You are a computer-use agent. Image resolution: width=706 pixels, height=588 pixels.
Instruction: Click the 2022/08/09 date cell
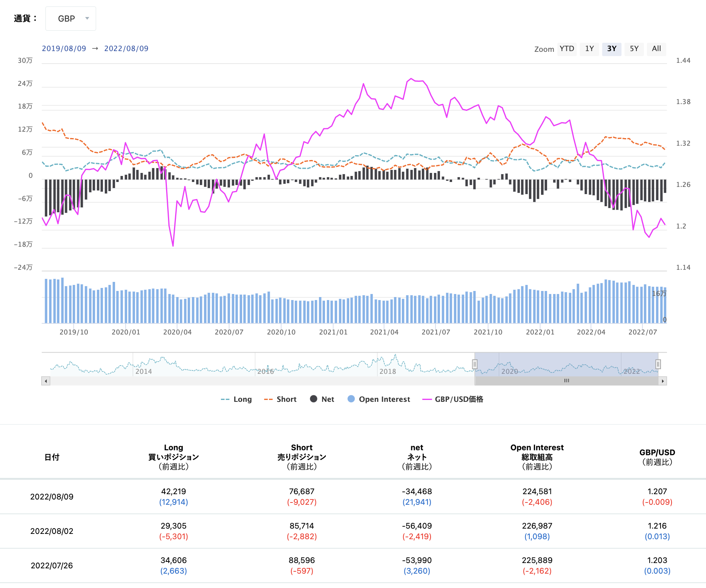pos(52,497)
